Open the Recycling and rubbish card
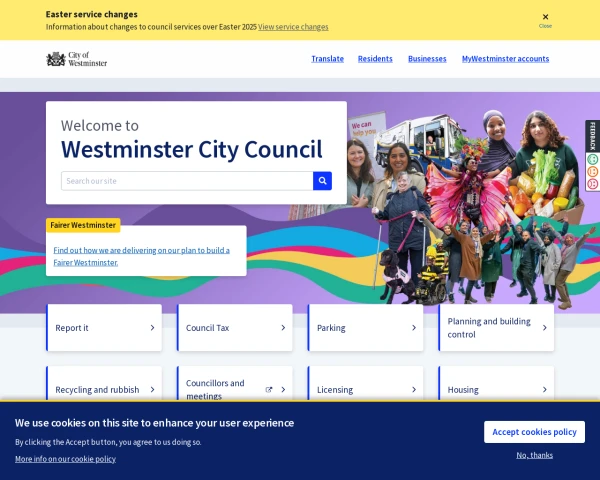600x480 pixels. pos(104,384)
